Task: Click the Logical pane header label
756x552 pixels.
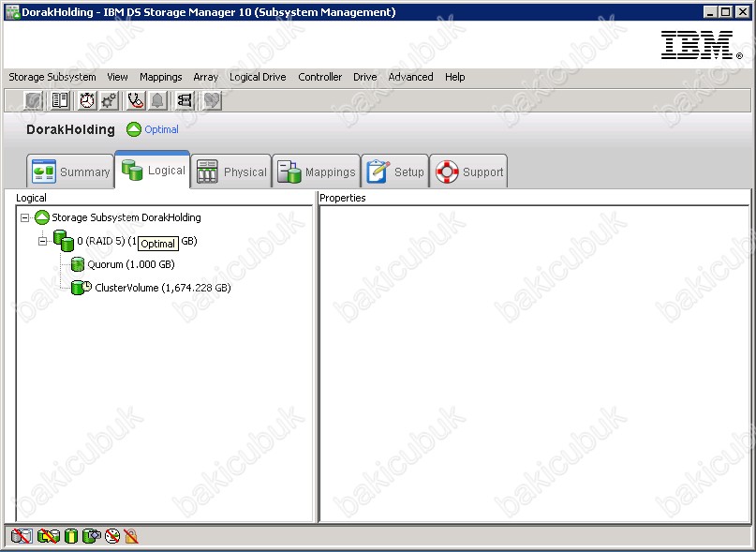Action: 31,198
